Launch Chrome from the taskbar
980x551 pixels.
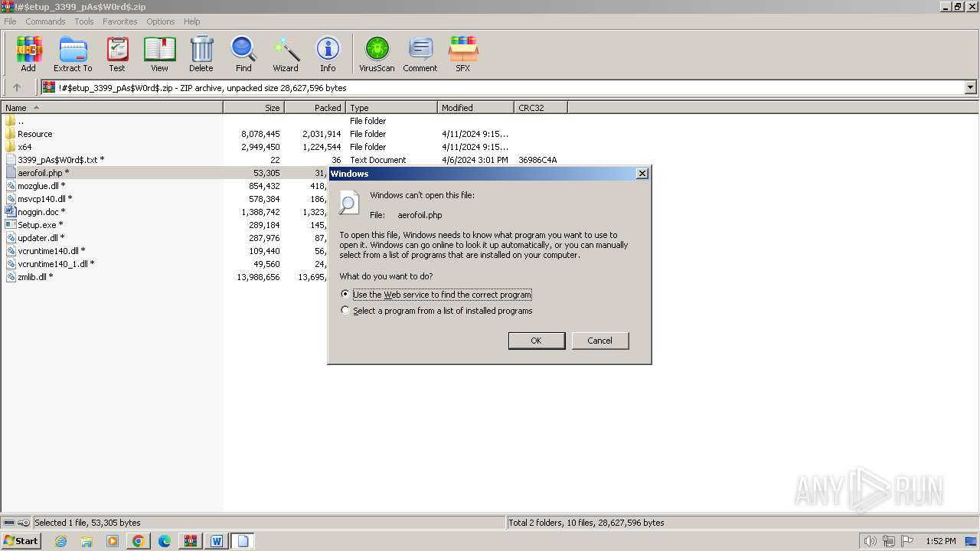139,541
